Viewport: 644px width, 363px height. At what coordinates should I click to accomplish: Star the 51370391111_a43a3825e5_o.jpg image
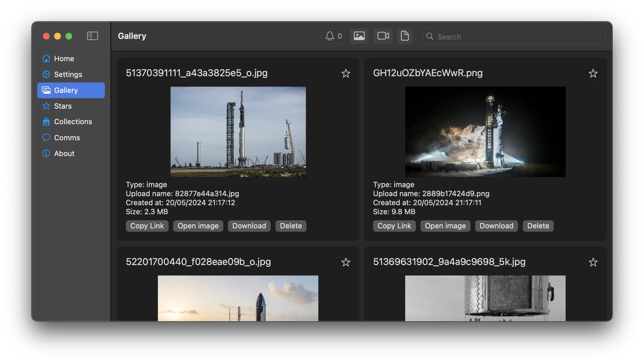coord(346,73)
